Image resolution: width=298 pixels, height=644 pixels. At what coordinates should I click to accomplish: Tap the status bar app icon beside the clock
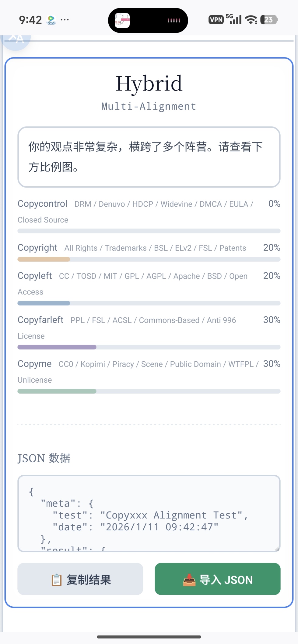coord(51,20)
